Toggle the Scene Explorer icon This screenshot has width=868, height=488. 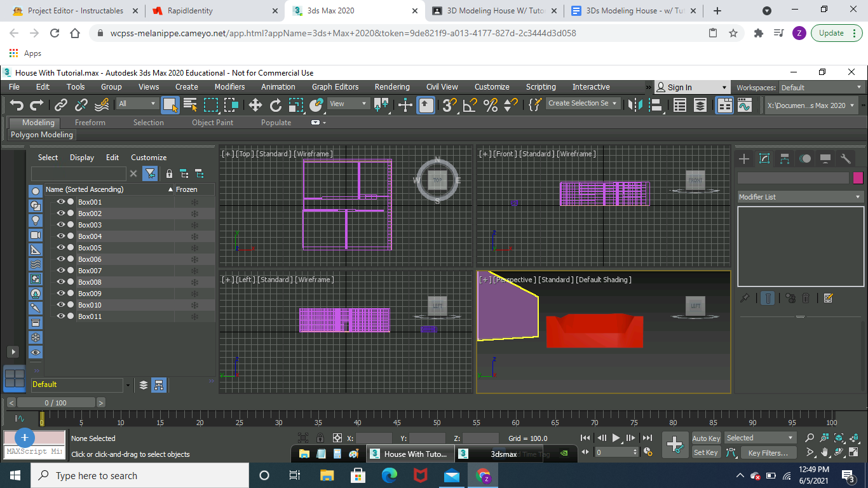pos(680,105)
